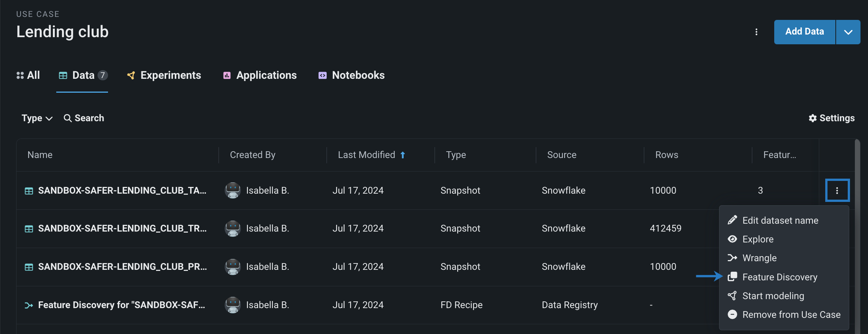868x334 pixels.
Task: Click the pencil icon for Edit dataset name
Action: [x=732, y=220]
